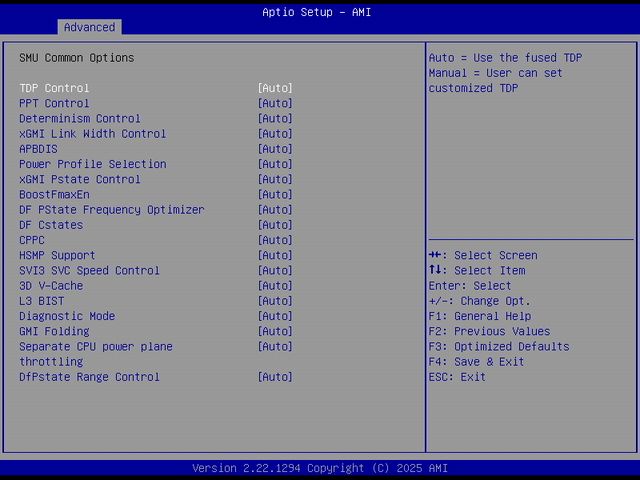This screenshot has height=480, width=640.
Task: Click the F1: General Help hint
Action: 480,316
